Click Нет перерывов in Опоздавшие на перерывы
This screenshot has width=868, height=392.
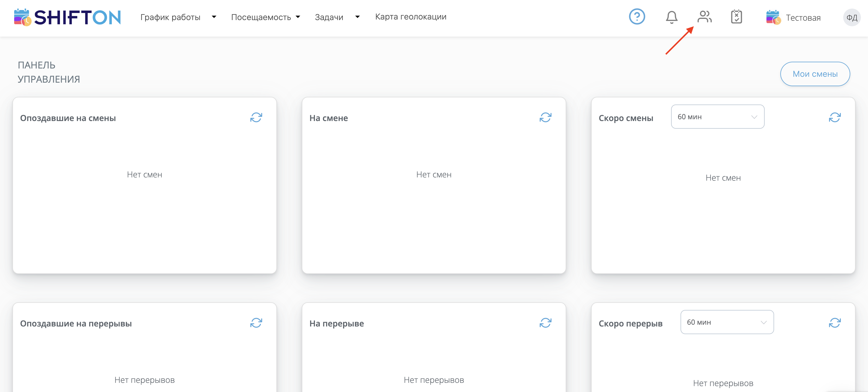(145, 380)
